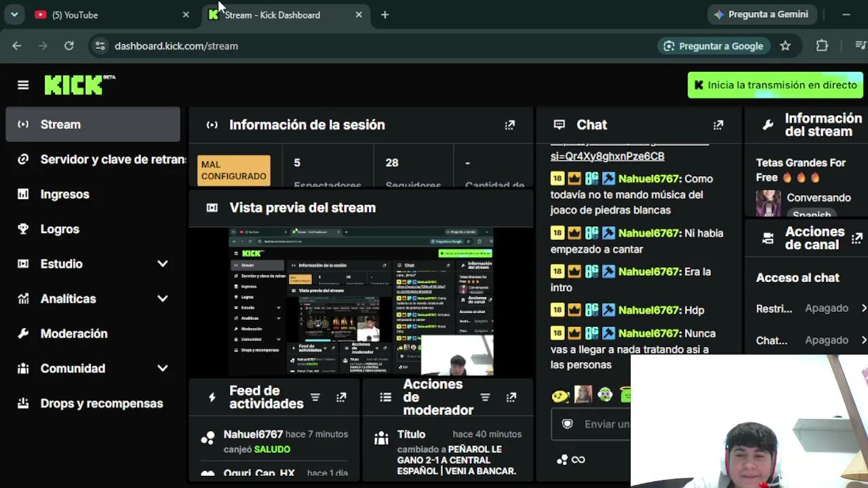
Task: Bookmark this page with the star icon
Action: [785, 46]
